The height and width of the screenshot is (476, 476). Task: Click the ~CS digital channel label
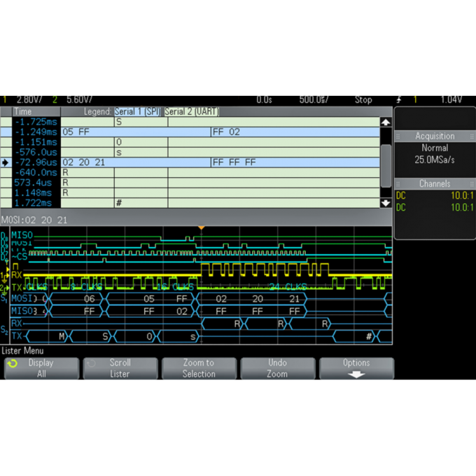coord(20,257)
